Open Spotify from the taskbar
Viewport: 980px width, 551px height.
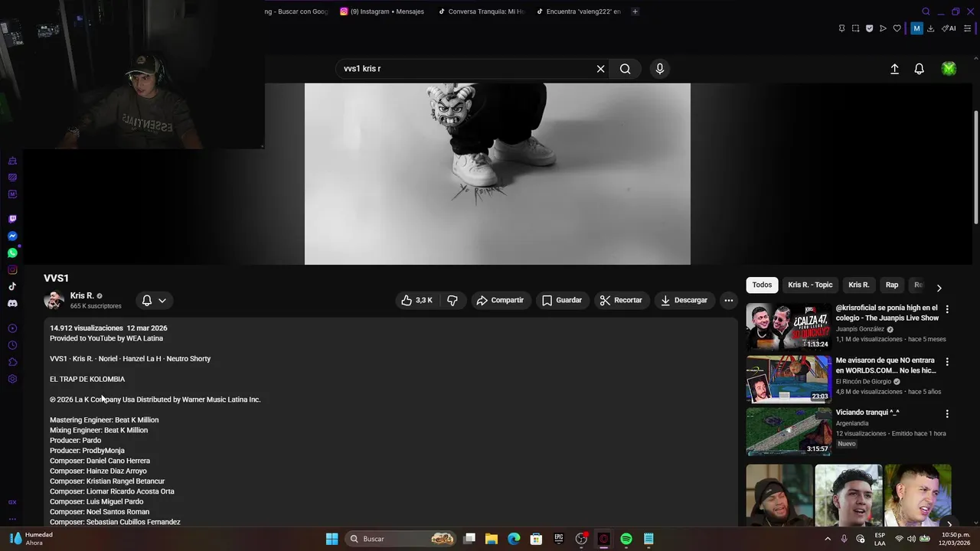[626, 539]
